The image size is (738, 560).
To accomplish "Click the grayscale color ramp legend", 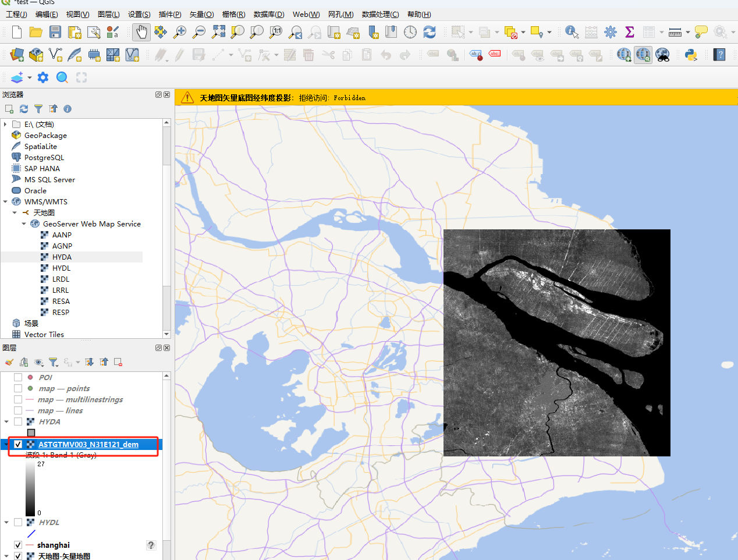I will click(30, 489).
